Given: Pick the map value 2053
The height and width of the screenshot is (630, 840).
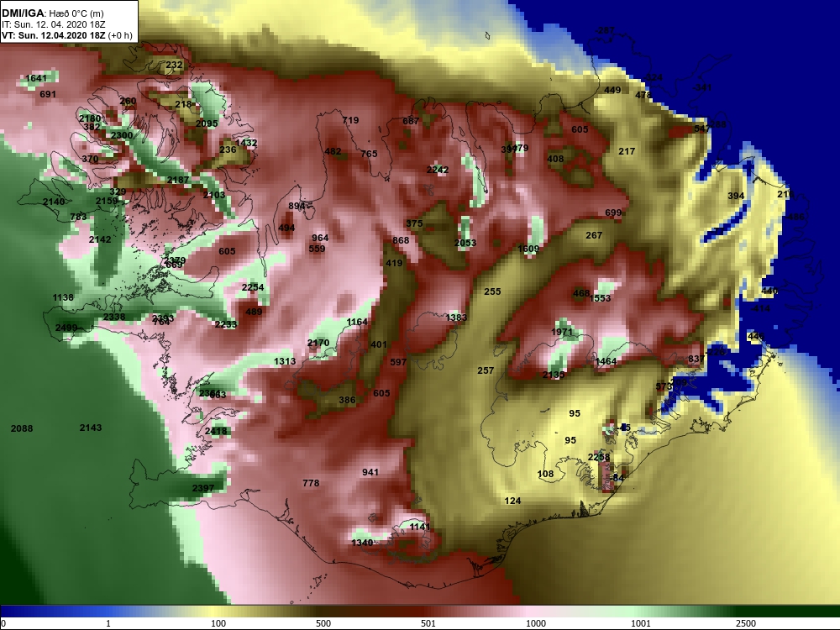Looking at the screenshot, I should coord(465,243).
